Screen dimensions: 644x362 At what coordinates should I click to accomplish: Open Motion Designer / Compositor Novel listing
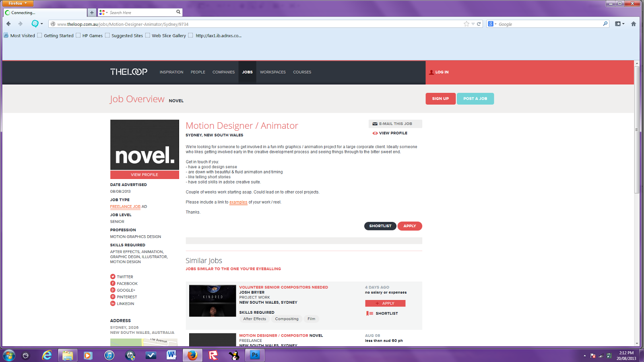tap(281, 335)
